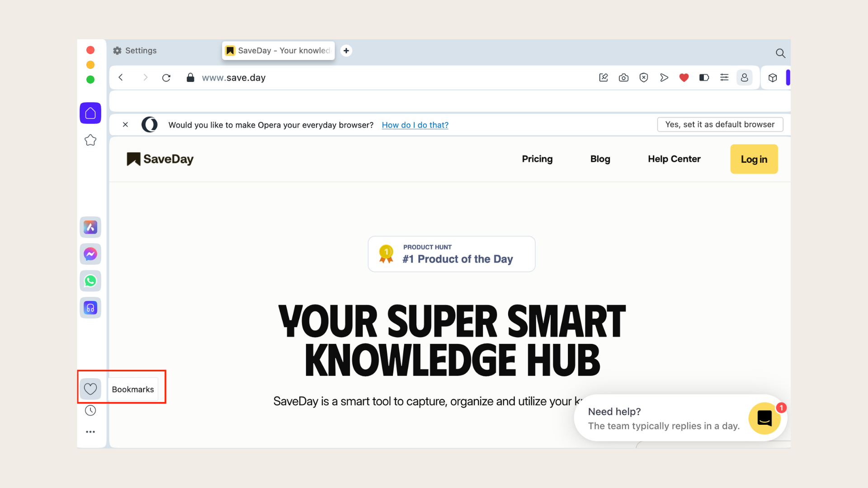868x488 pixels.
Task: Click the Opera reader view icon expander
Action: (703, 77)
